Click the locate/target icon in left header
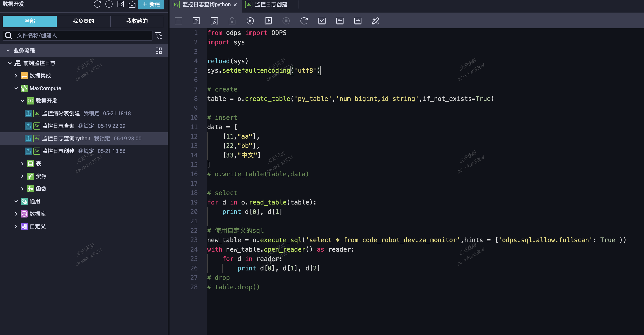 [109, 4]
